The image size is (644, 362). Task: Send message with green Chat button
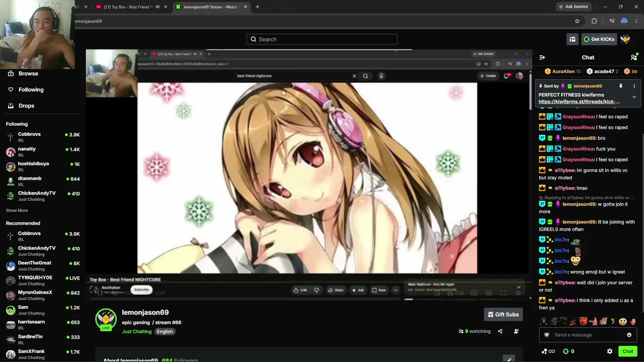tap(627, 351)
